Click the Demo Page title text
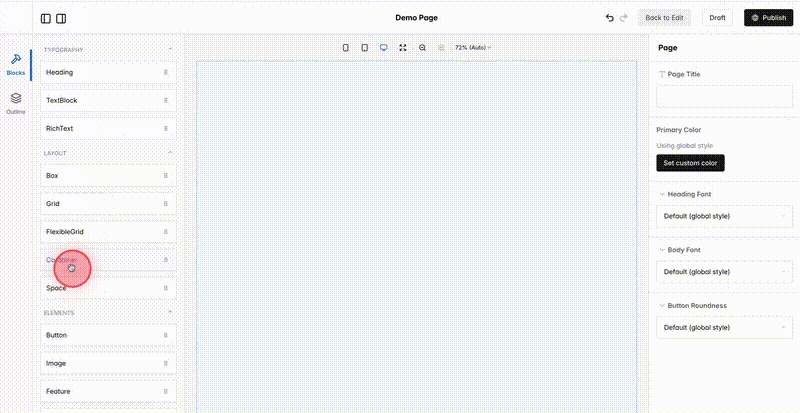The image size is (800, 413). [x=416, y=18]
